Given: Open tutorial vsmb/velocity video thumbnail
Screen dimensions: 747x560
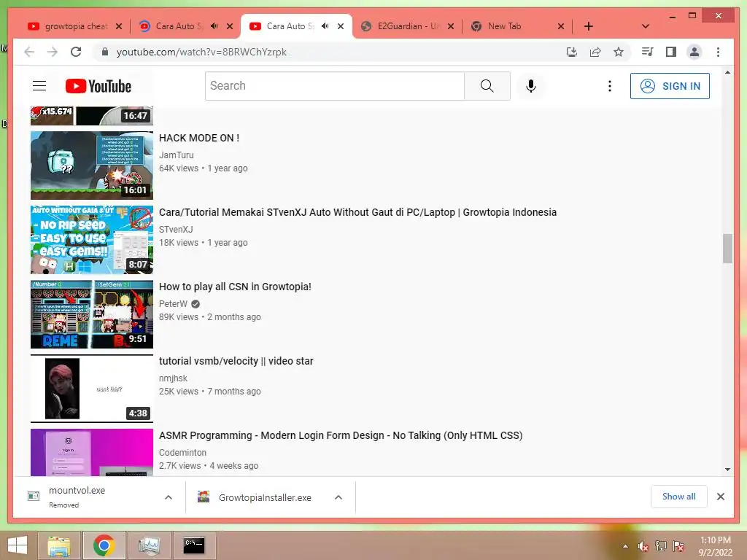Looking at the screenshot, I should tap(92, 389).
